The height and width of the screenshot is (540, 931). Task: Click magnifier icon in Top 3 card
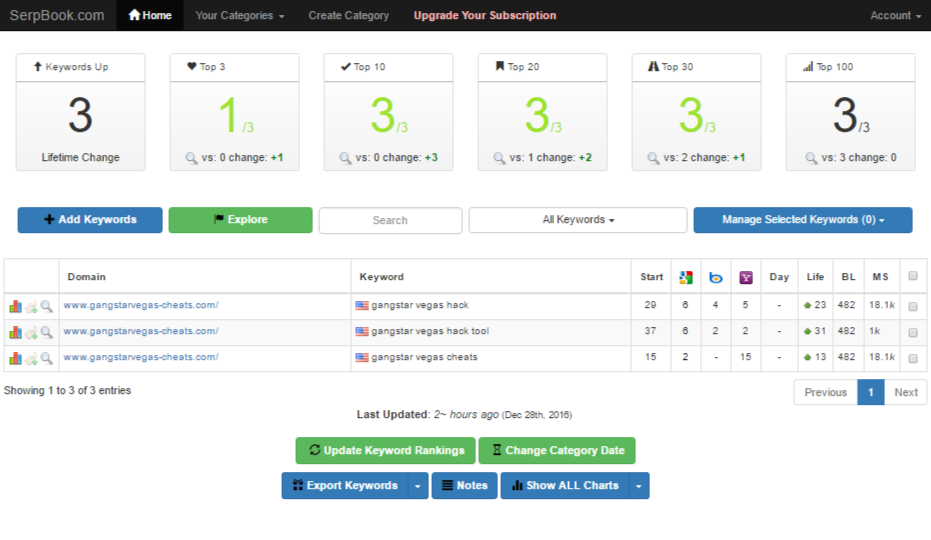point(192,158)
